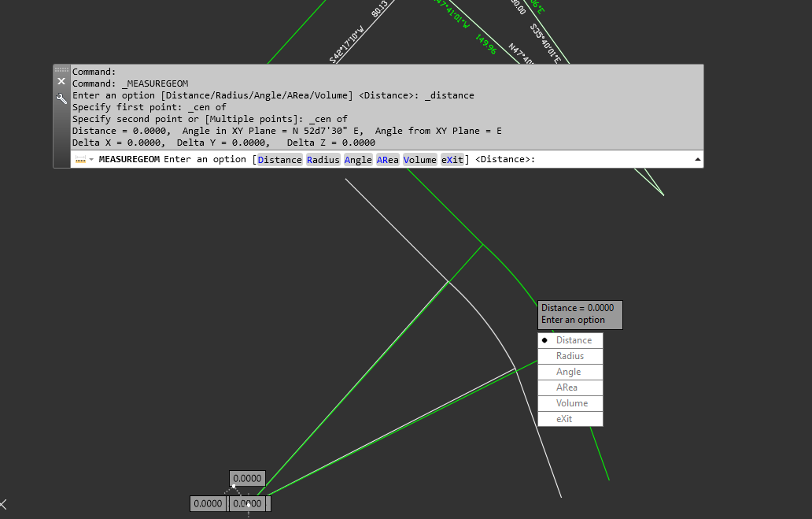
Task: Click Volume keyword in command line prompt
Action: coord(419,159)
